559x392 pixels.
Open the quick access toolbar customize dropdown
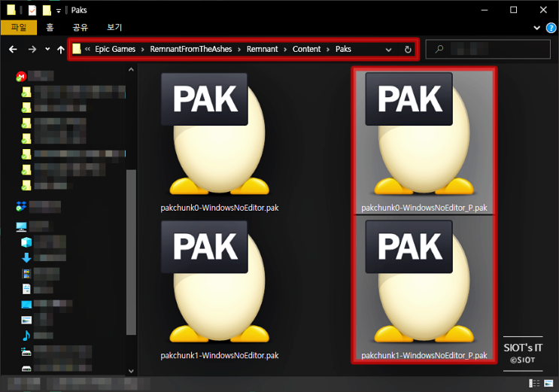(x=59, y=11)
